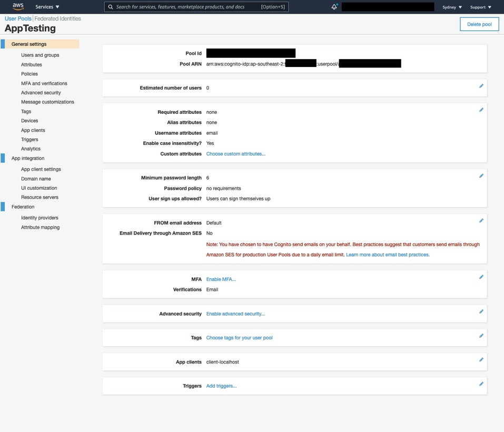Screen dimensions: 504x432
Task: Click search magnifier icon in top bar
Action: point(110,7)
